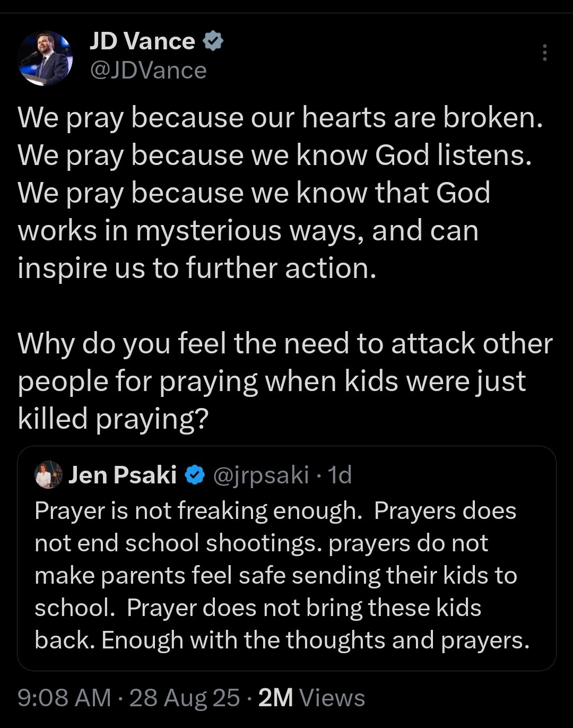Tap Jen Psaki's small avatar
The image size is (573, 728).
click(x=49, y=474)
